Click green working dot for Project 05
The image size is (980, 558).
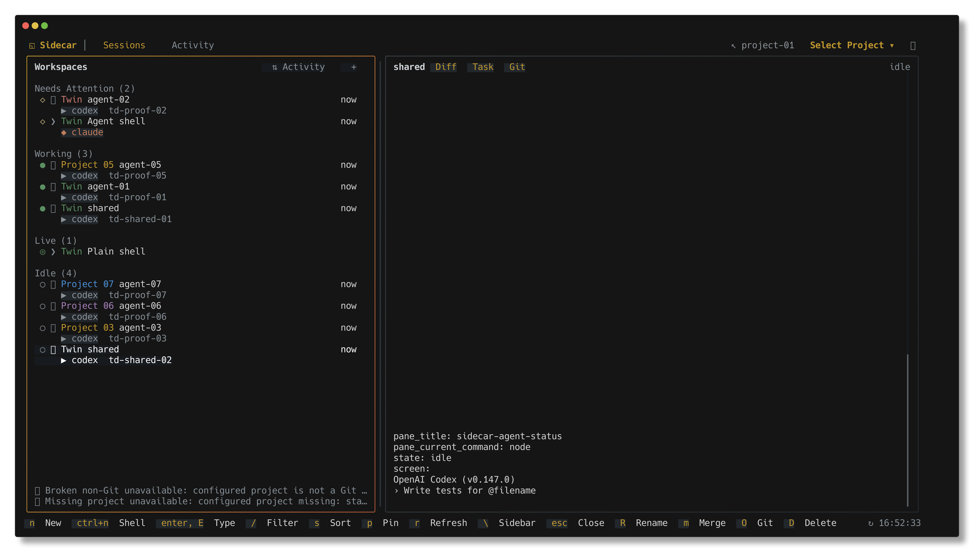coord(43,165)
